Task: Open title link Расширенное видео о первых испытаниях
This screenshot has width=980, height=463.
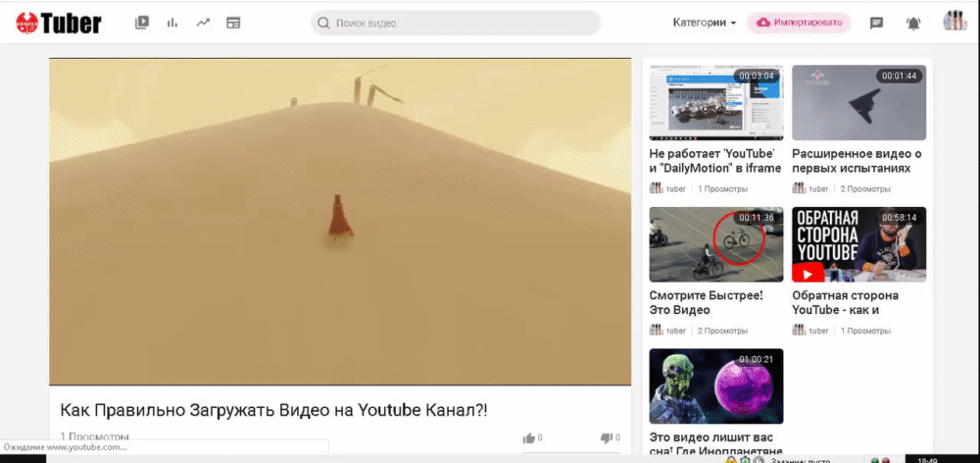Action: pyautogui.click(x=857, y=161)
